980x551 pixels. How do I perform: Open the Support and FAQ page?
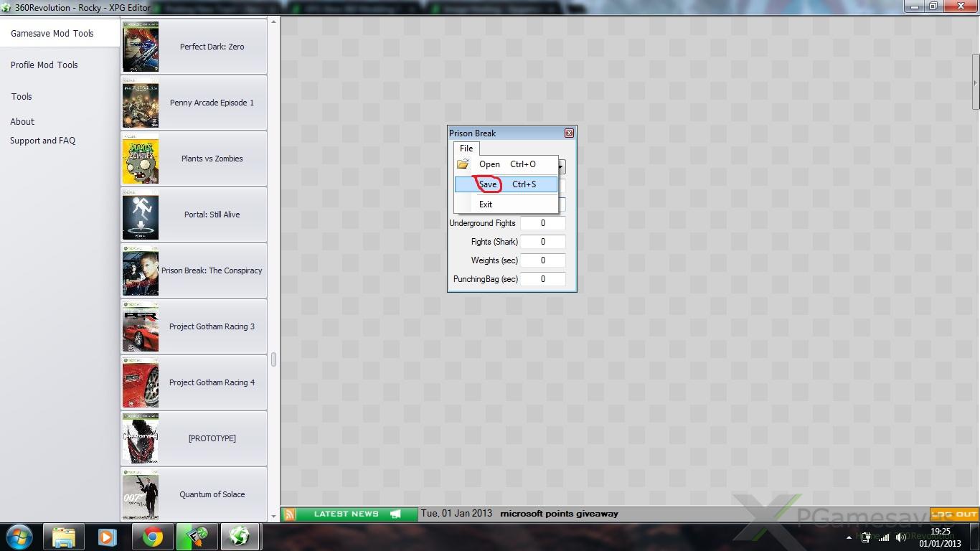coord(42,141)
